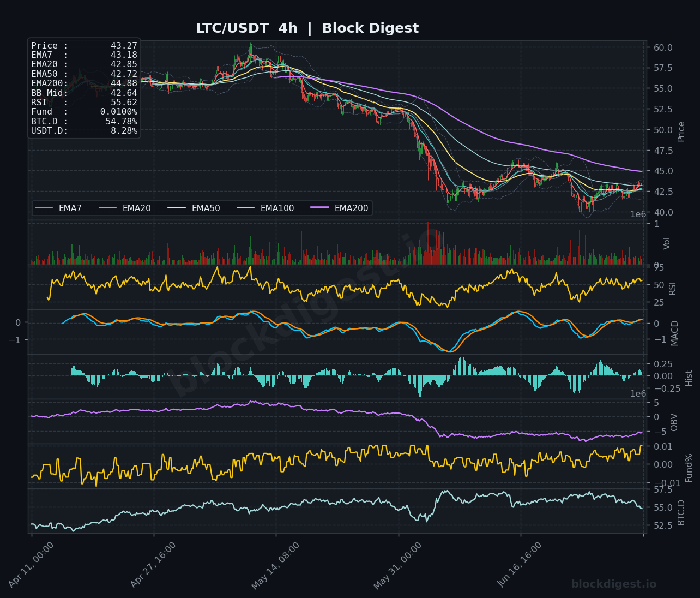
Task: Click the RSI value 55.62 row
Action: [84, 103]
